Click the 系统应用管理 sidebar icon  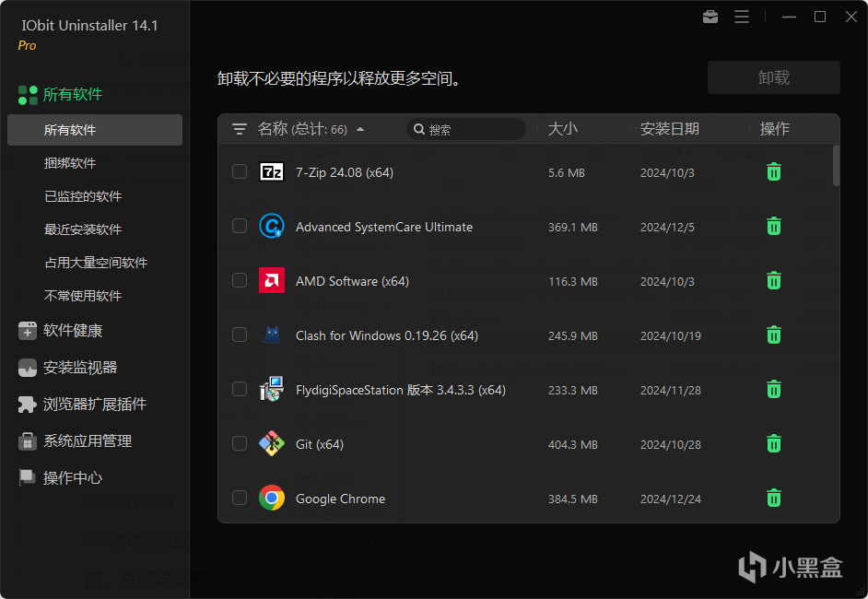pos(27,441)
